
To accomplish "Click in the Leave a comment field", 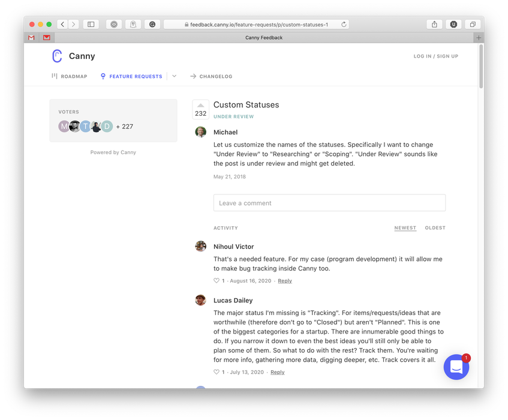I will (x=329, y=203).
